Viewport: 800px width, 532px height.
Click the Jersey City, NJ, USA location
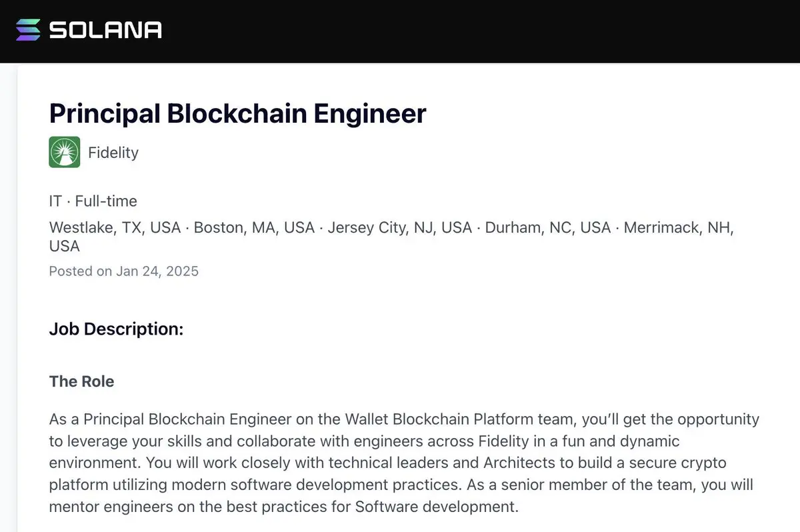coord(400,227)
